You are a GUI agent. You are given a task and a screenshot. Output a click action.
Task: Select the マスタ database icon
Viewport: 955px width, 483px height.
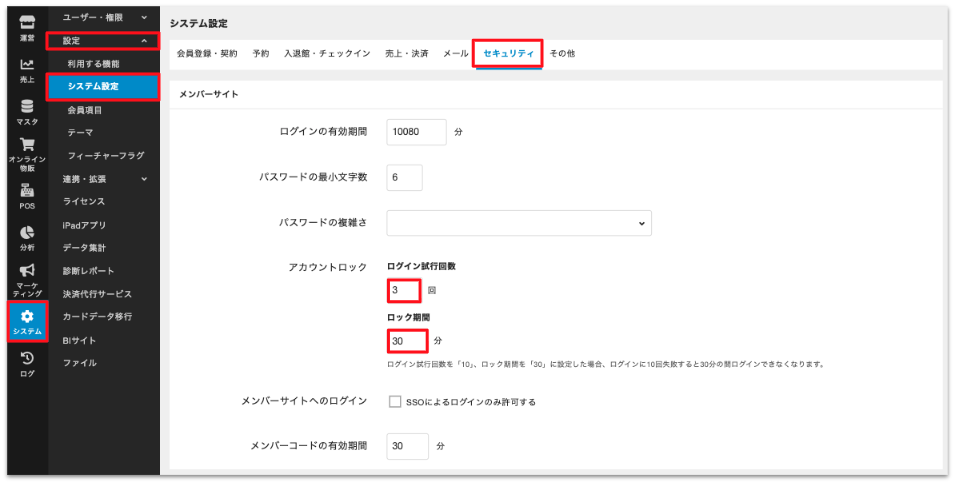pos(27,111)
